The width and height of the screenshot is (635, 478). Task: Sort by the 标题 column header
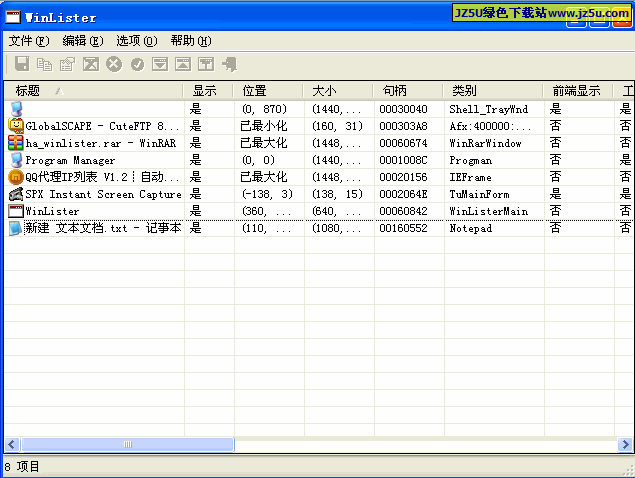(94, 91)
